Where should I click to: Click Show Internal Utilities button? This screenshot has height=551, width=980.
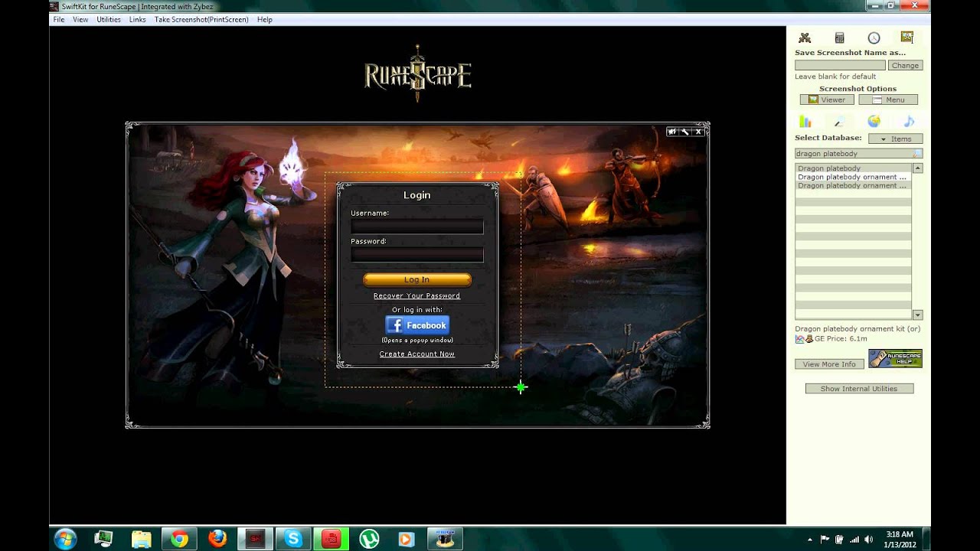pos(859,389)
